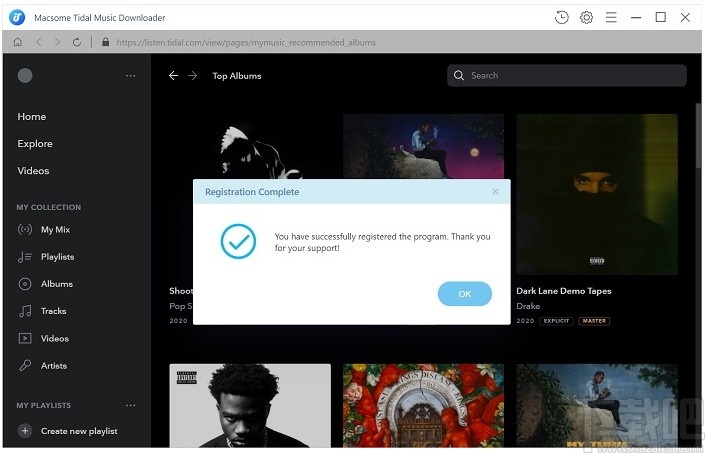Screen dimensions: 707x453
Task: Click the Top Albums page heading
Action: point(237,76)
